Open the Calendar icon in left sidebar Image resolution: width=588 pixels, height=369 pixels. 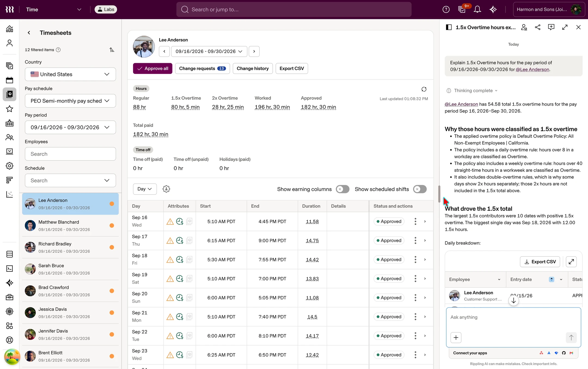(x=10, y=80)
